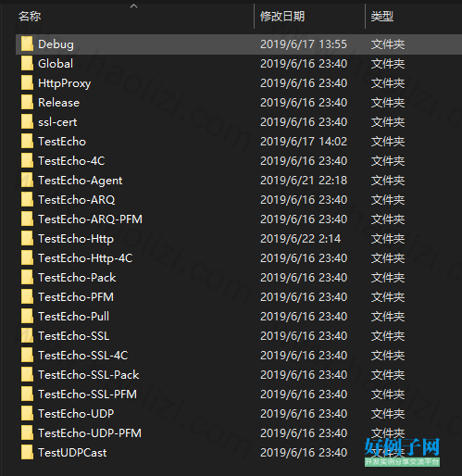
Task: Select the TestEcho-ARQ-PFM folder name
Action: (x=90, y=219)
